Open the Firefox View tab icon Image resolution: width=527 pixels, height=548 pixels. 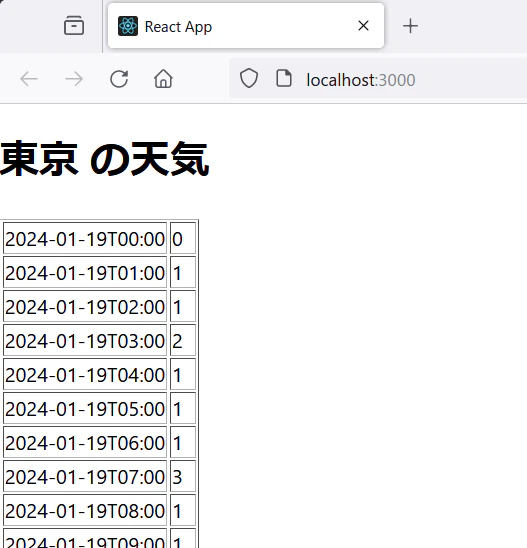[x=74, y=26]
